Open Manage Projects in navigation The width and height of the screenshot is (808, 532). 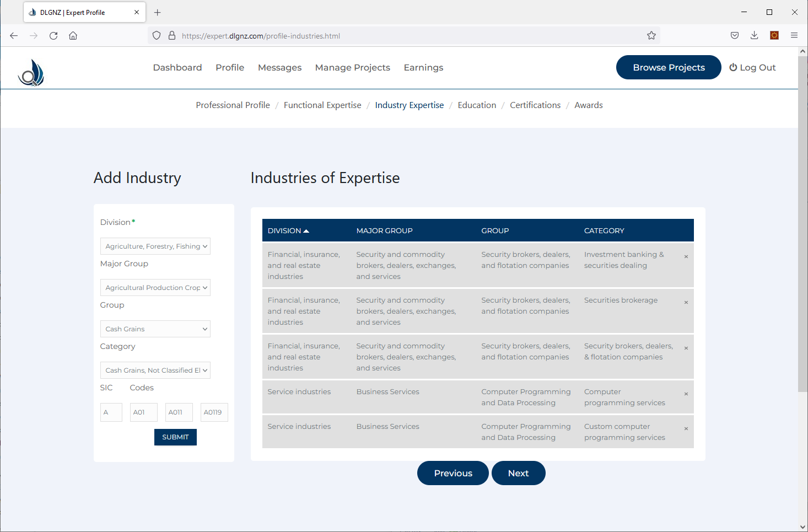click(x=353, y=67)
